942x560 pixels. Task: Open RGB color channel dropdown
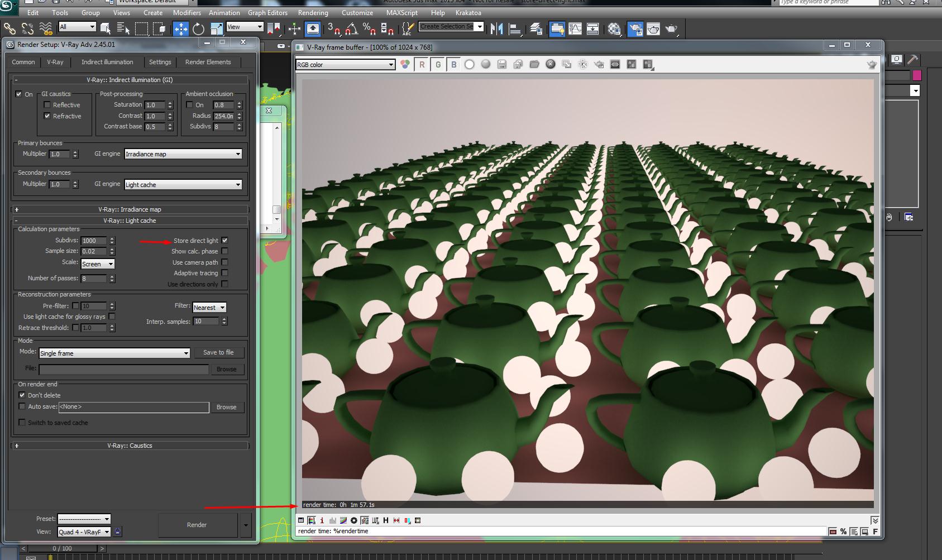point(345,65)
